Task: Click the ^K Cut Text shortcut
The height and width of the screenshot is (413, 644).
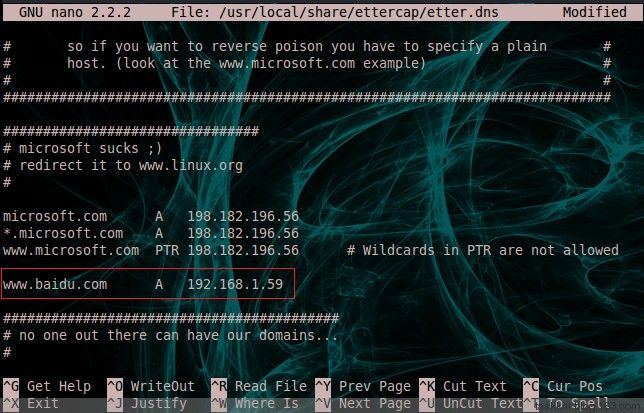Action: click(x=463, y=386)
